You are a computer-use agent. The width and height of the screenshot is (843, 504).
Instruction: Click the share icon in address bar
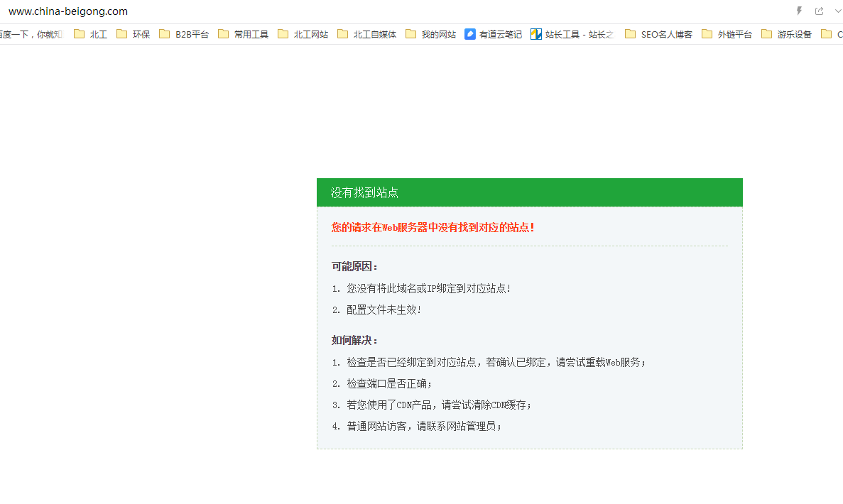coord(819,11)
